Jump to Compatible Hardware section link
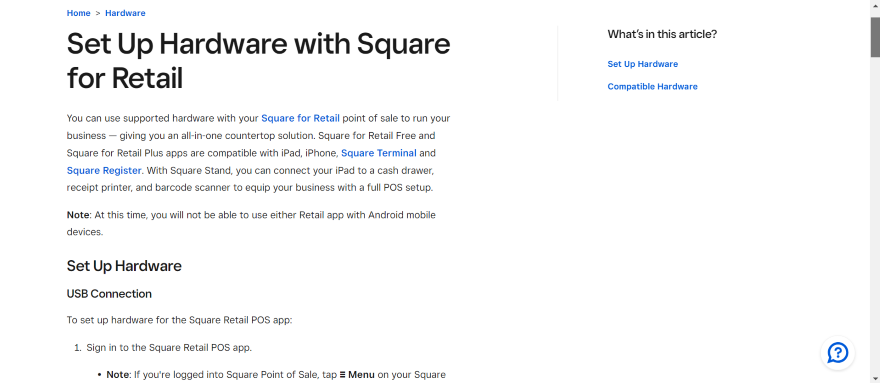 coord(652,86)
